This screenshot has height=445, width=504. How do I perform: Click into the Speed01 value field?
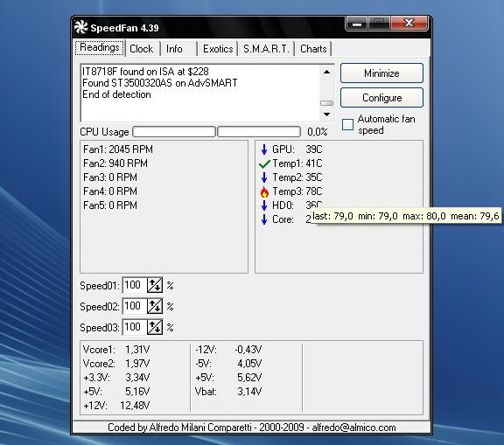click(x=135, y=285)
